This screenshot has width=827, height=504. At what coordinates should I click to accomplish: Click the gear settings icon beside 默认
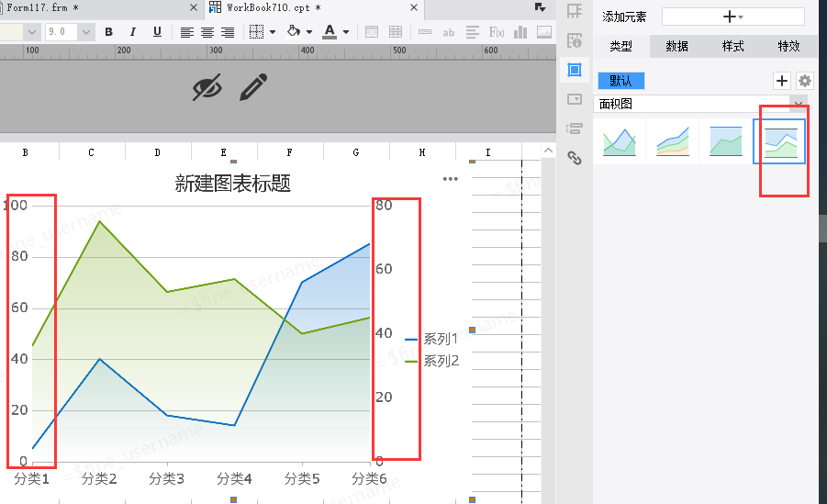coord(805,81)
